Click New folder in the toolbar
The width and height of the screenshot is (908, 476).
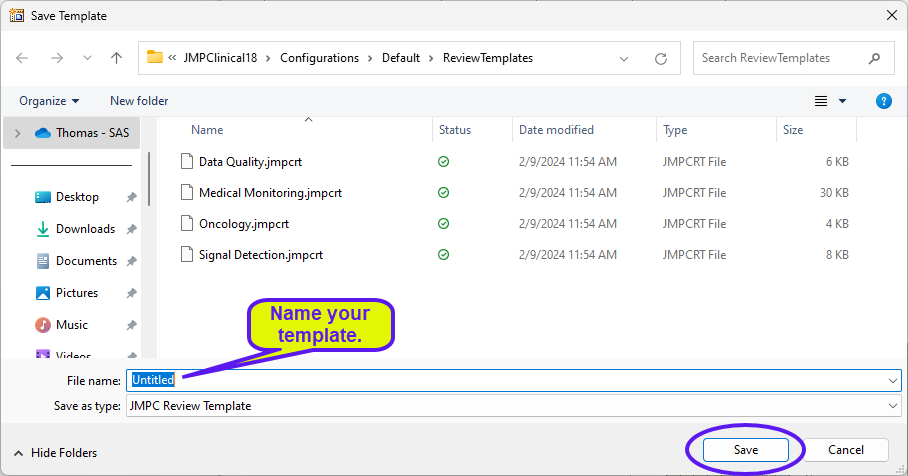click(139, 101)
